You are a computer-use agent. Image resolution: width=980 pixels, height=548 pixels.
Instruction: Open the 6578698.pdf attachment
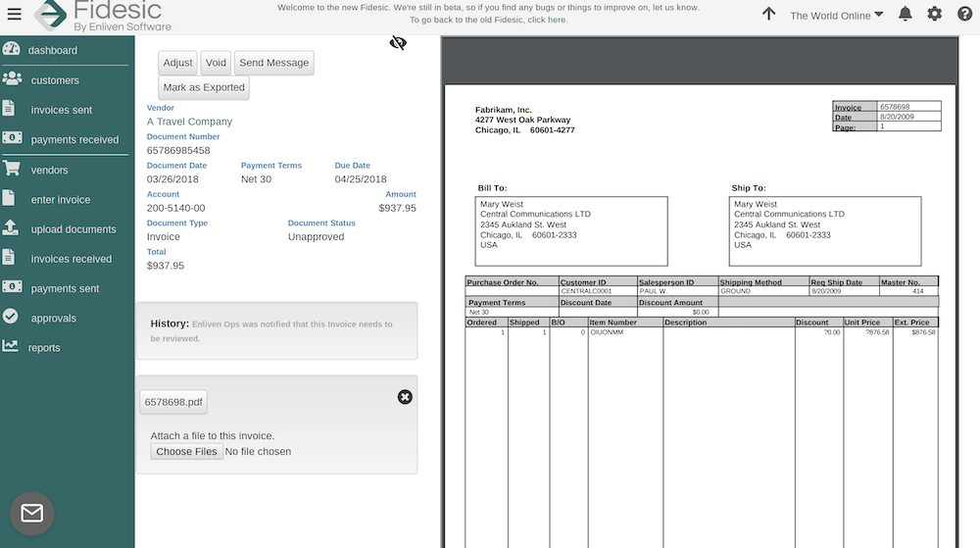click(x=173, y=402)
